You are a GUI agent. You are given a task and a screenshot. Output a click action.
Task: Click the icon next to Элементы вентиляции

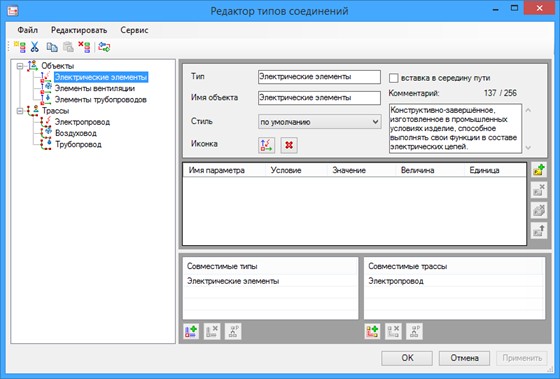coord(46,88)
